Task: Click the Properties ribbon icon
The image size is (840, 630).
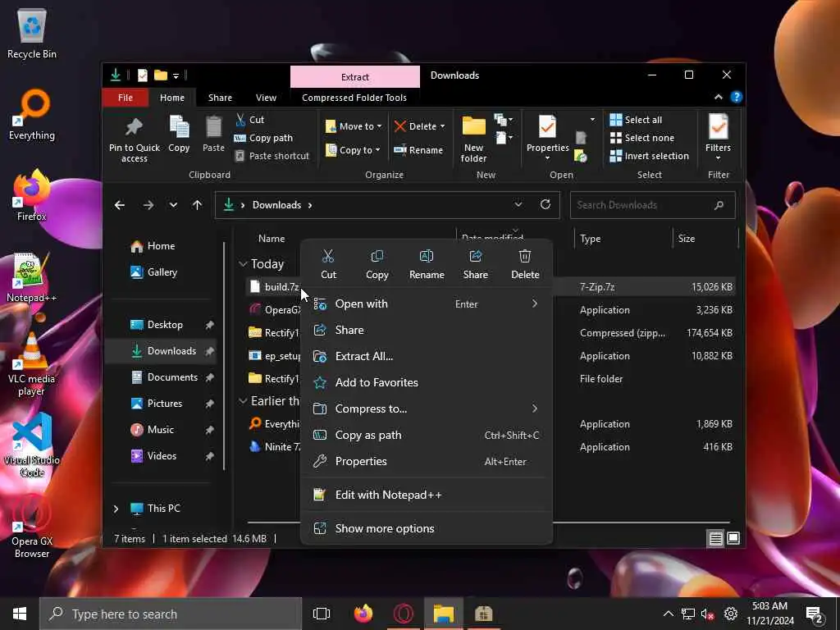Action: (x=547, y=127)
